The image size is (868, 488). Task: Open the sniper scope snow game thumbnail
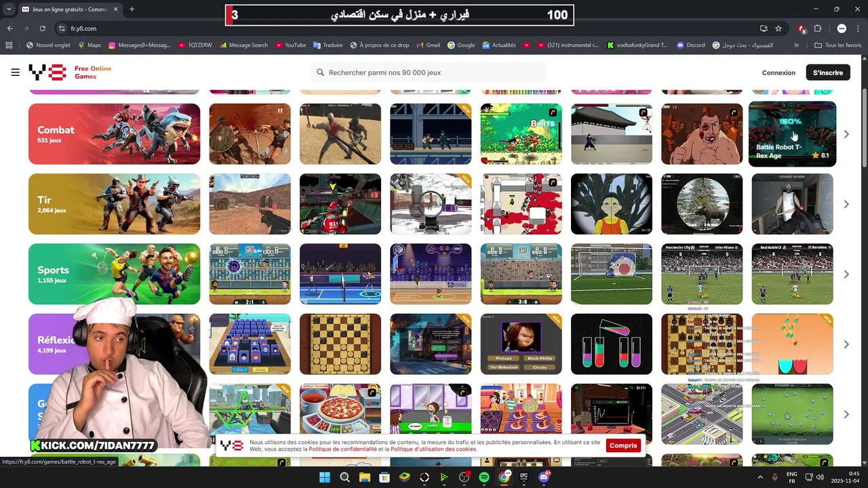[431, 204]
